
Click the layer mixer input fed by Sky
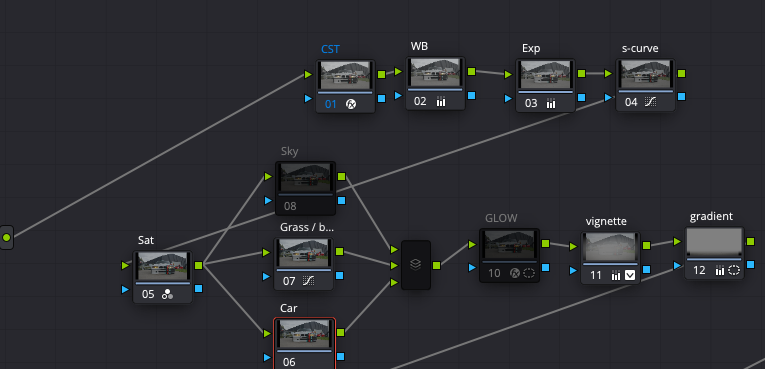pyautogui.click(x=394, y=249)
